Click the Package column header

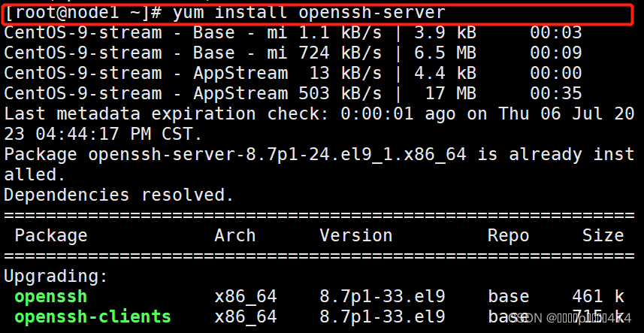click(51, 236)
